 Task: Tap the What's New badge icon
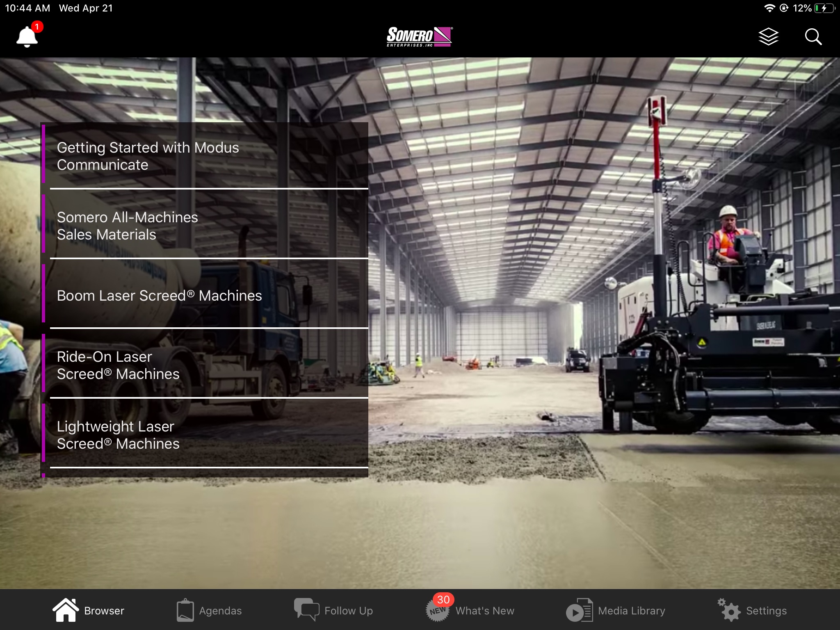pyautogui.click(x=437, y=610)
